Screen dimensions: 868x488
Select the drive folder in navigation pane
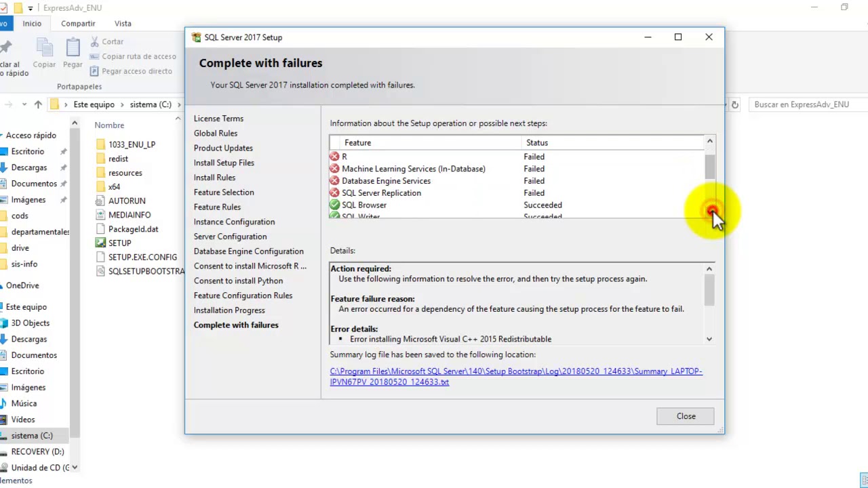pos(20,248)
